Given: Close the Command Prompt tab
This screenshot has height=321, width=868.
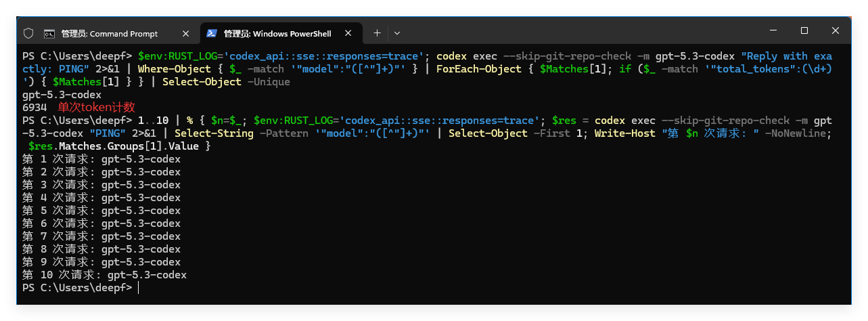Looking at the screenshot, I should point(186,33).
